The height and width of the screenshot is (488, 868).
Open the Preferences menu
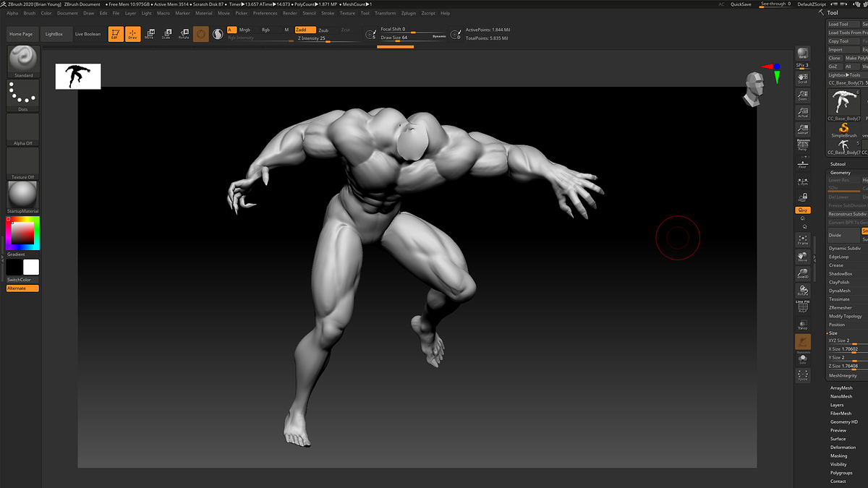click(x=265, y=13)
